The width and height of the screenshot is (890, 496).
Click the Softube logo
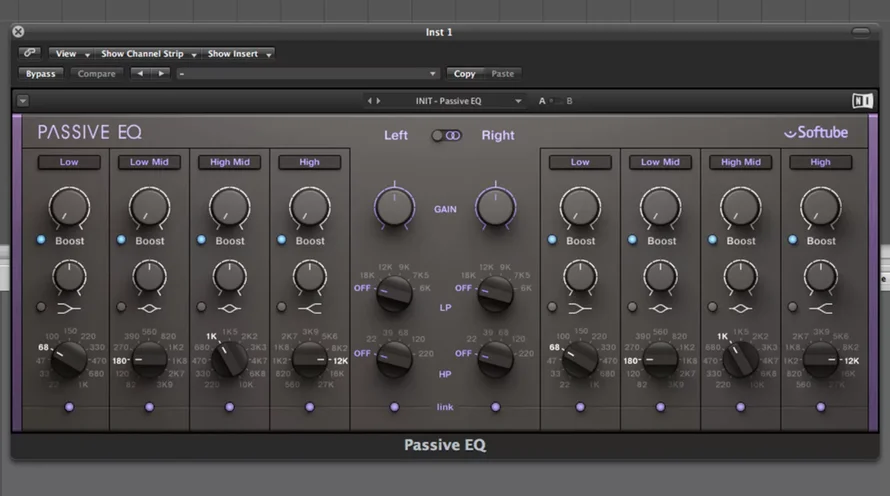816,133
